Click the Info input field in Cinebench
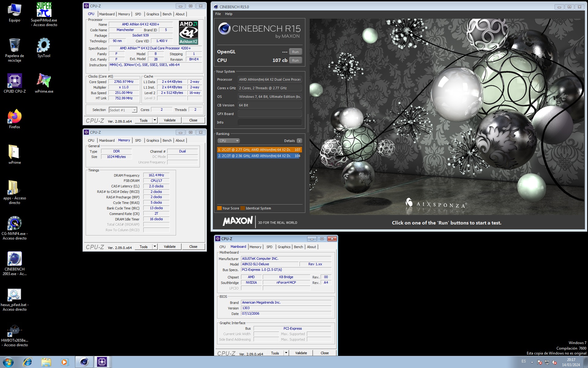The image size is (588, 368). pyautogui.click(x=269, y=122)
